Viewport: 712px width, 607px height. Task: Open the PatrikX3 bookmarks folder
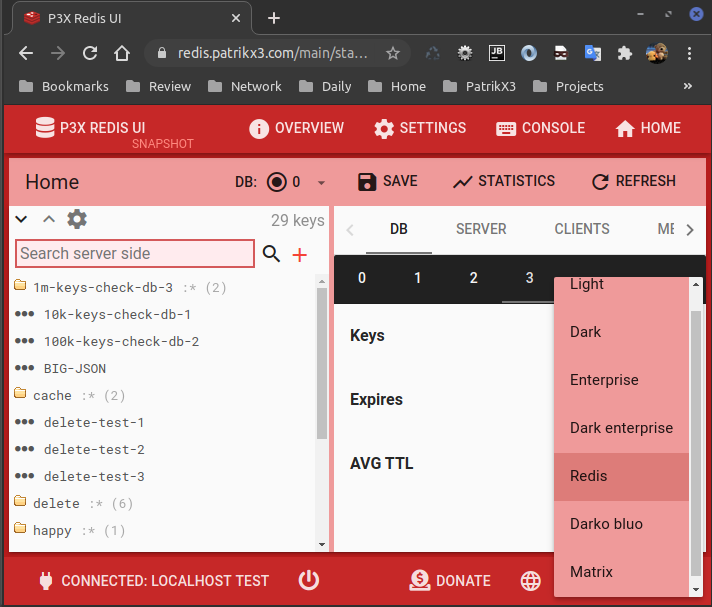(x=480, y=86)
